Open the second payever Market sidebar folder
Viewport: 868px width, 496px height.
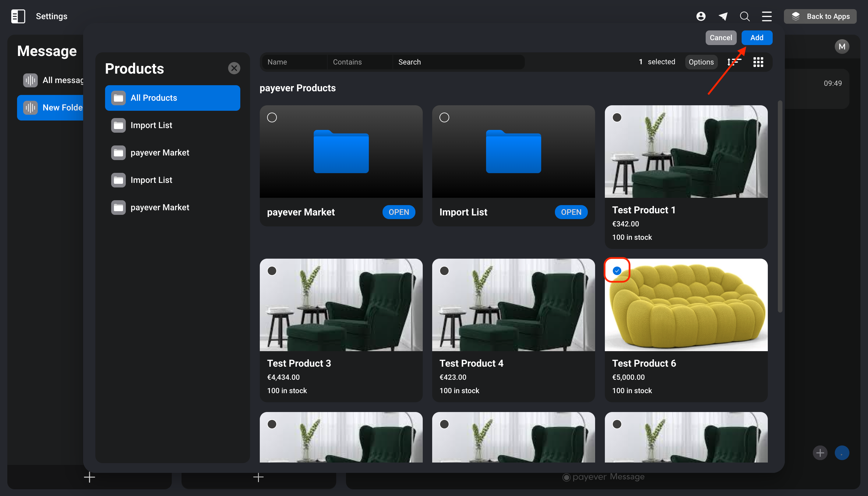click(x=172, y=207)
